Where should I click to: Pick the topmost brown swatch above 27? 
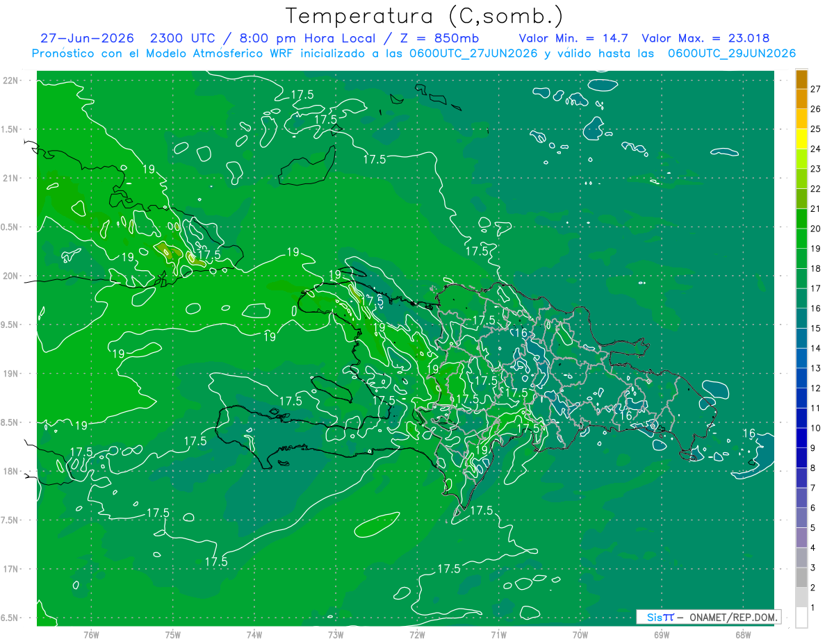(x=801, y=79)
